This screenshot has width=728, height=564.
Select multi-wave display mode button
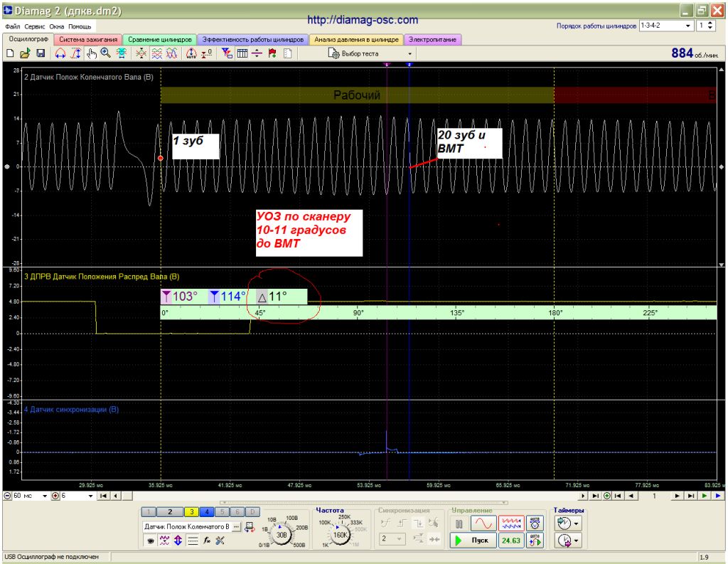(511, 523)
